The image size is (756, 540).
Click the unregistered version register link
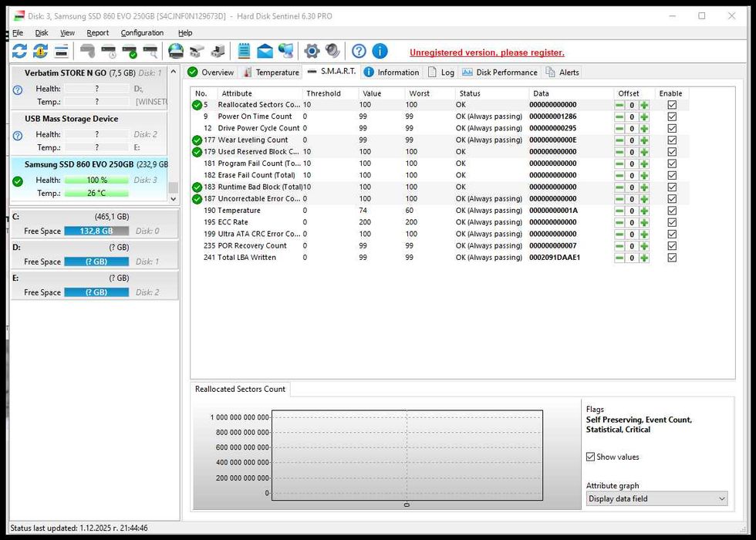tap(487, 52)
